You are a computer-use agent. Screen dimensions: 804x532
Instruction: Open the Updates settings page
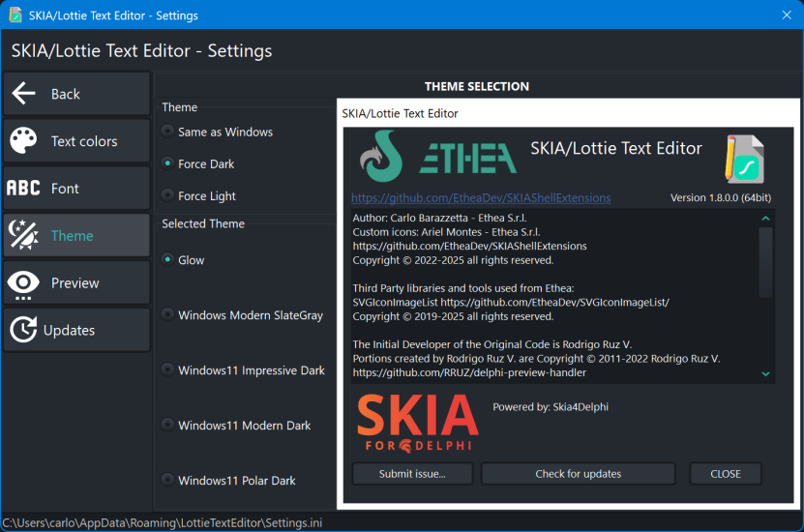coord(76,330)
